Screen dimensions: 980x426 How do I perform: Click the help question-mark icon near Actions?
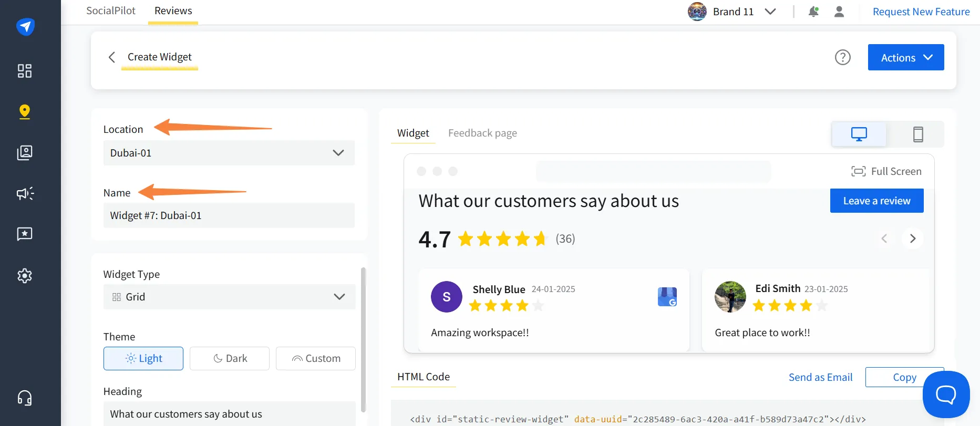coord(843,57)
